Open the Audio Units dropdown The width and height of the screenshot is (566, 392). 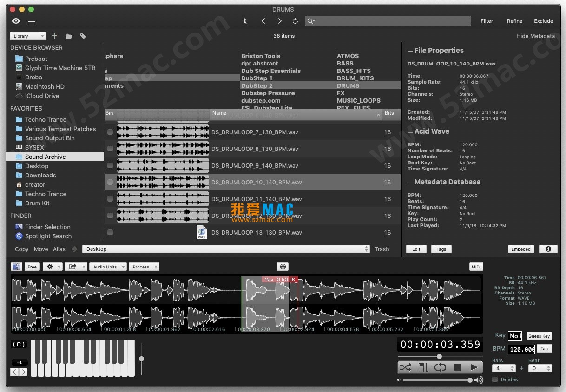(x=109, y=267)
